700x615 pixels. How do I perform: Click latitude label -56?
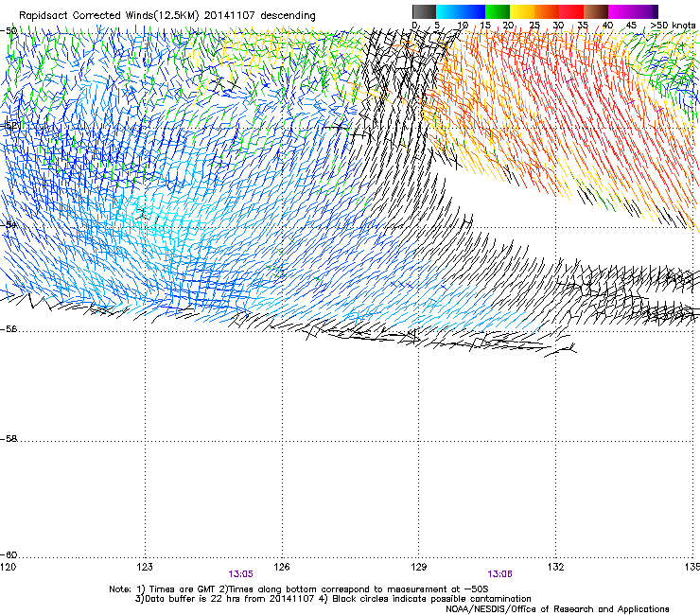click(9, 329)
